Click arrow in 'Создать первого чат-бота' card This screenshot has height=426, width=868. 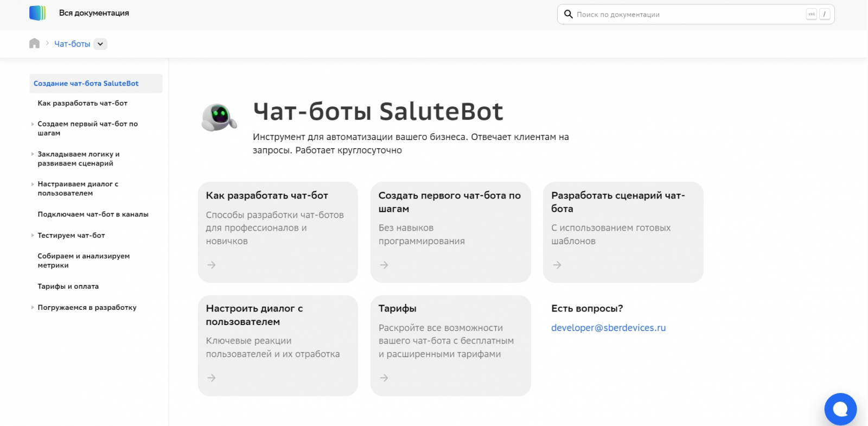point(384,265)
